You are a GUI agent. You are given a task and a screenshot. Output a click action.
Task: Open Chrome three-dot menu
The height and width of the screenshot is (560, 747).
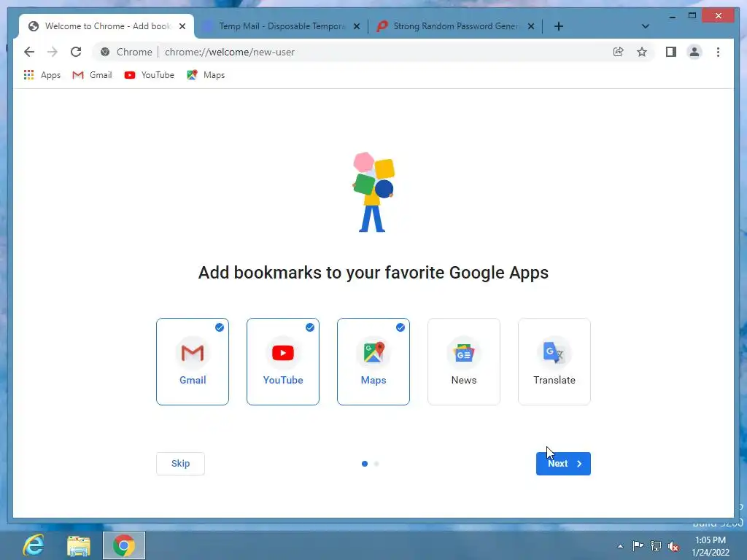[718, 52]
